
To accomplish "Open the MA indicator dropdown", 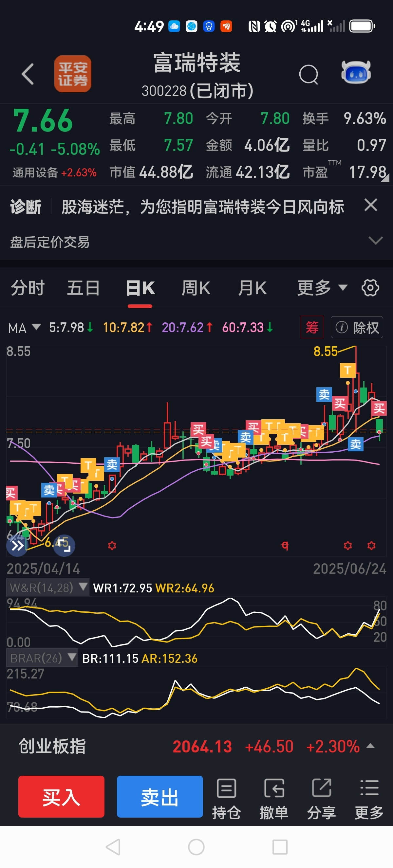I will click(24, 328).
